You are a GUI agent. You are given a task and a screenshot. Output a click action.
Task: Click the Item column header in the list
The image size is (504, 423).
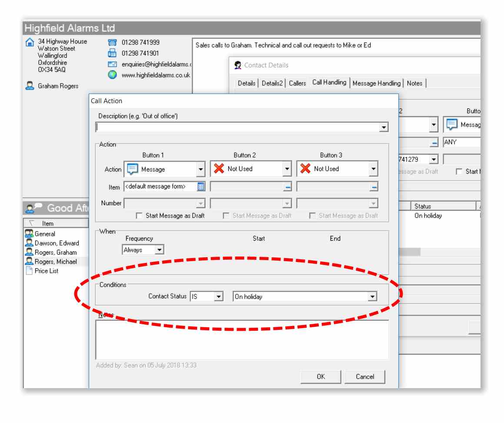(56, 223)
